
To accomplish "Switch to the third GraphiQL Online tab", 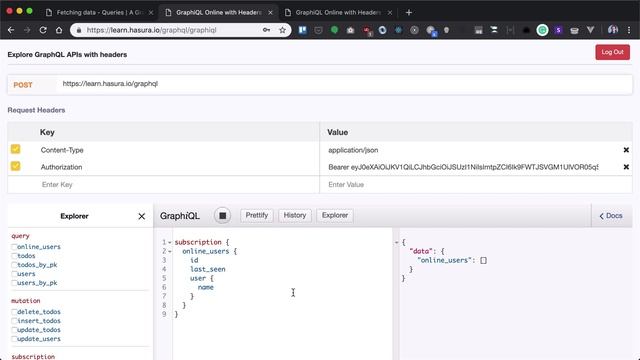I will click(x=339, y=13).
